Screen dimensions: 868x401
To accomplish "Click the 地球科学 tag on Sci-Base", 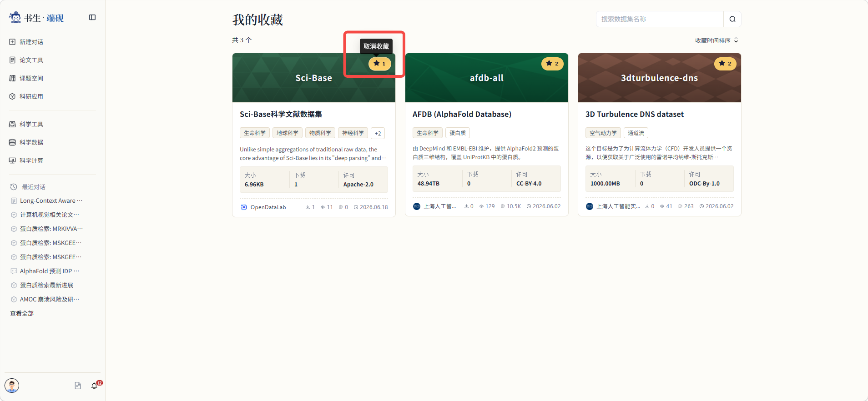I will pyautogui.click(x=288, y=133).
